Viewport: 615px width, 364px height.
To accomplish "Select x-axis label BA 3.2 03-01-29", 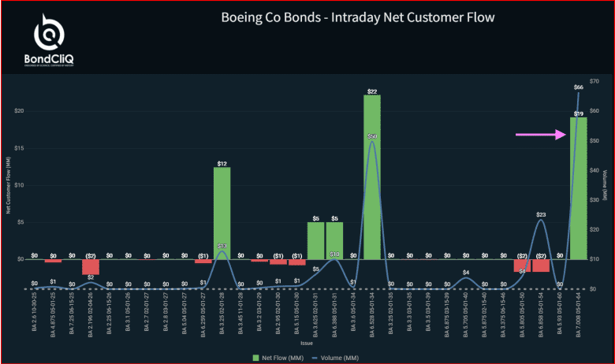I will (259, 311).
